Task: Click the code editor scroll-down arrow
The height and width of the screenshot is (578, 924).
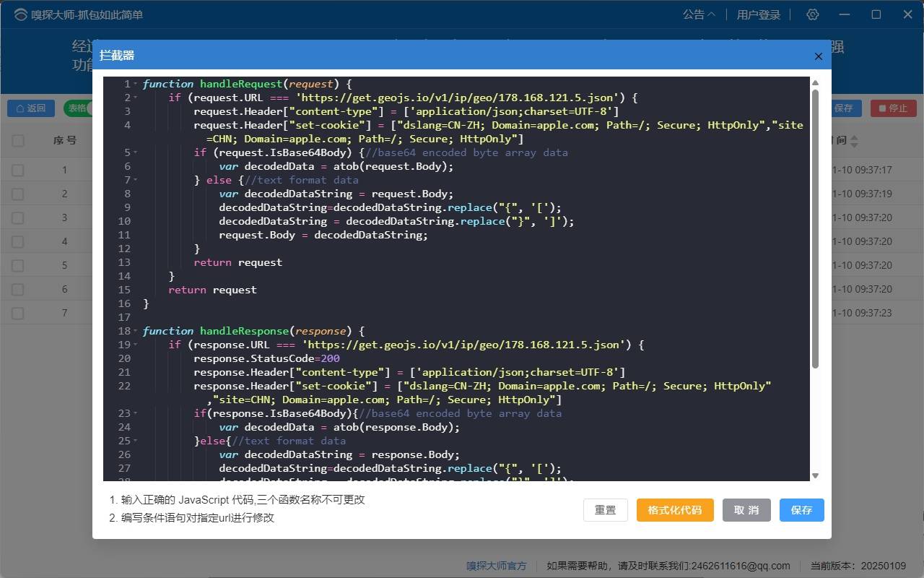Action: (815, 475)
